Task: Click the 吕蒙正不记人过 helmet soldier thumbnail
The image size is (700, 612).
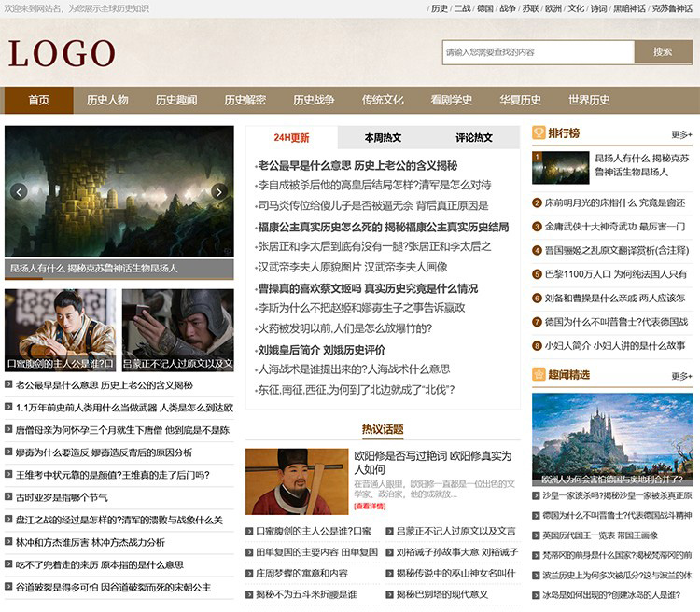Action: point(178,330)
